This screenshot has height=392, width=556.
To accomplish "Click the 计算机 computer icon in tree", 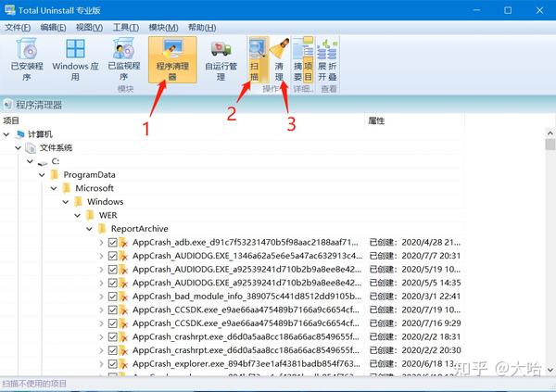I will [x=20, y=134].
